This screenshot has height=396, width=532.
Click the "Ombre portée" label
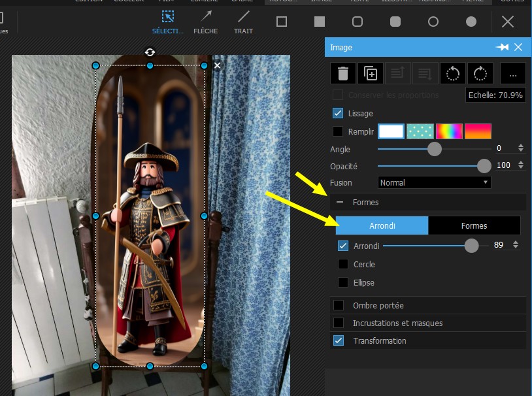click(378, 306)
